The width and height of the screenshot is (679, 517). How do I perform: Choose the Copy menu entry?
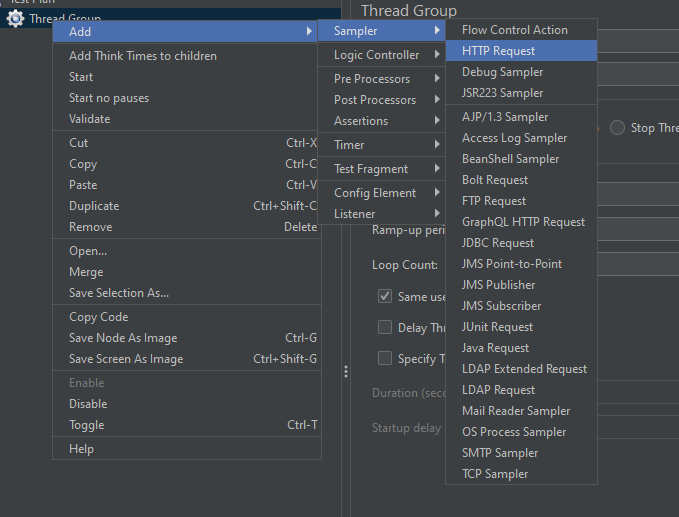coord(186,164)
